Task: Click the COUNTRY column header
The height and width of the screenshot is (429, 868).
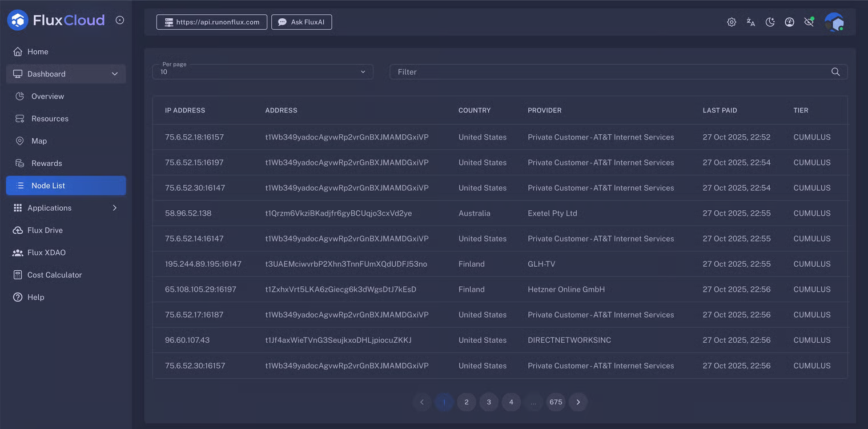Action: [475, 110]
